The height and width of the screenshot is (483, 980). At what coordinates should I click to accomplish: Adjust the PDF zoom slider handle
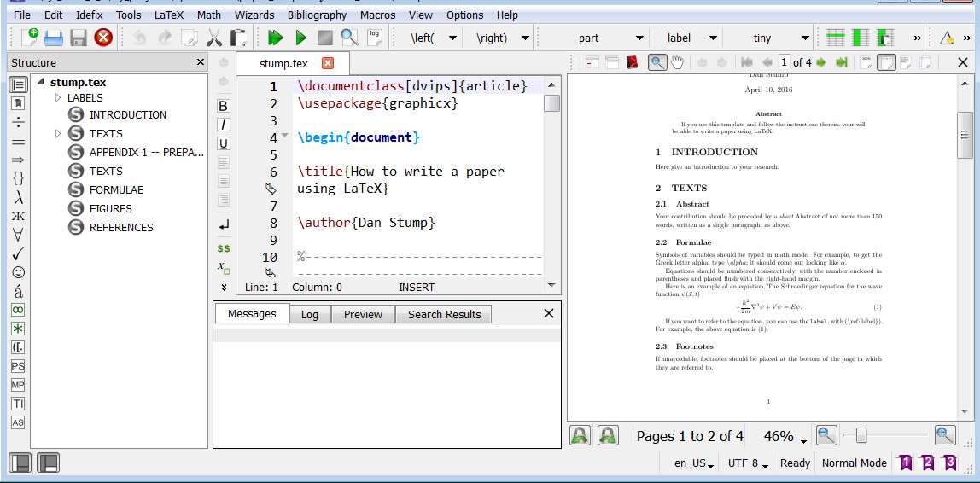(860, 435)
